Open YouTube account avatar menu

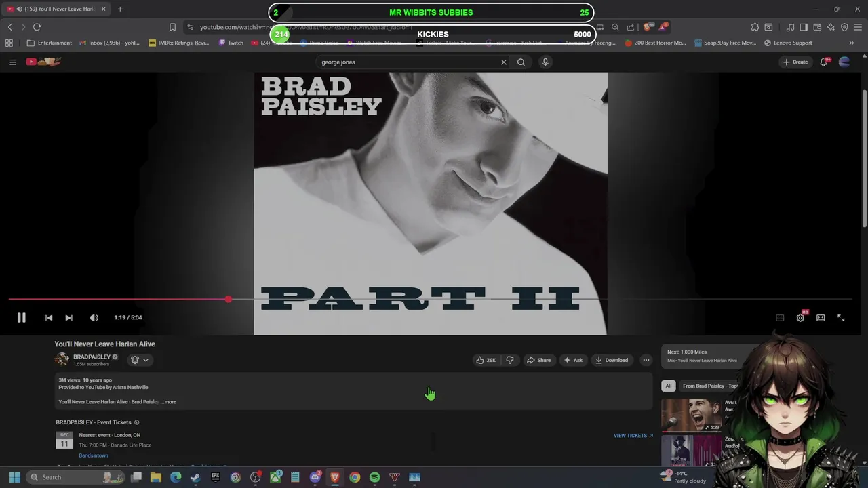[844, 62]
